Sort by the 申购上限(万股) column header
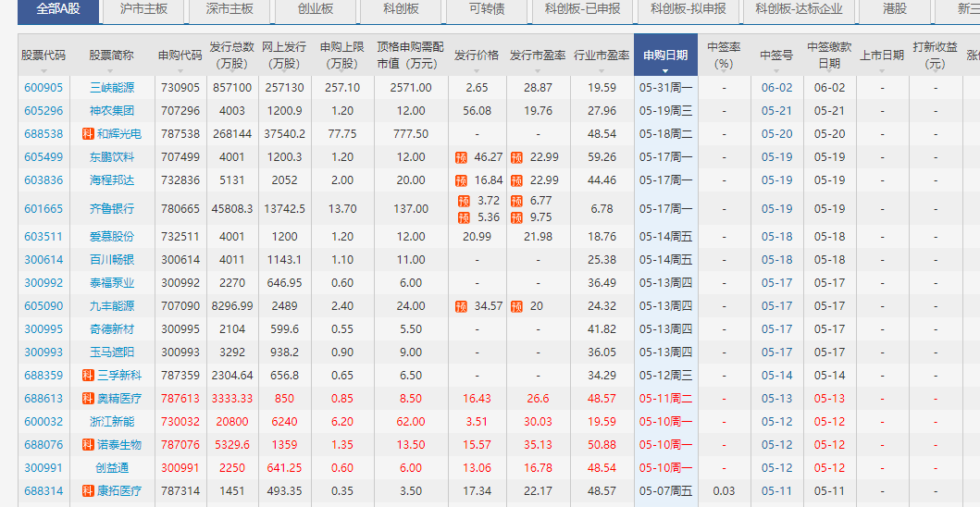980x507 pixels. (342, 55)
